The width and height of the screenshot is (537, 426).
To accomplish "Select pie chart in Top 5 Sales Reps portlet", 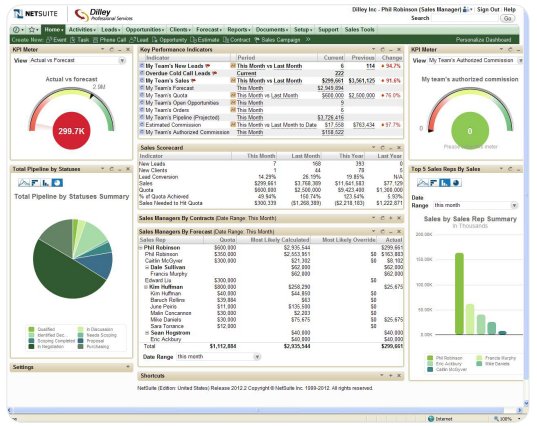I will 456,183.
